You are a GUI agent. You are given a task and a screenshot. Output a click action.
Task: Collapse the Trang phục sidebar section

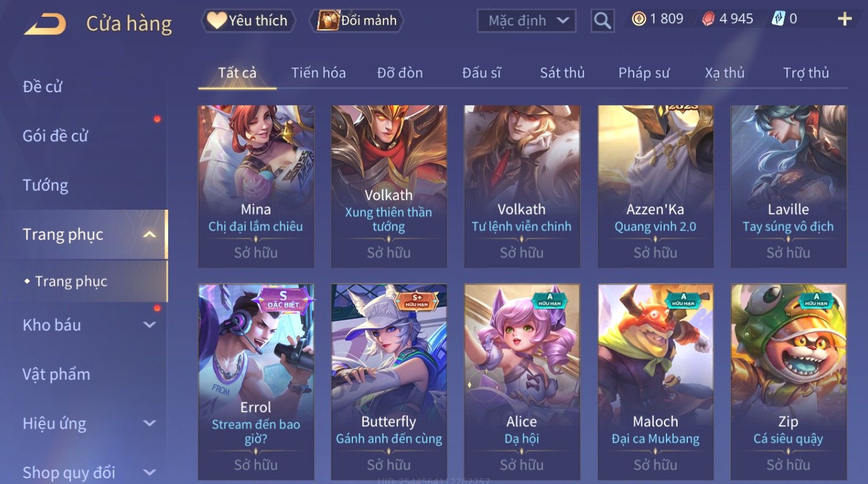(150, 235)
